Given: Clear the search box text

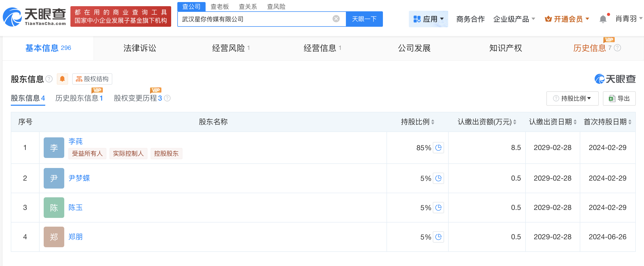Looking at the screenshot, I should [336, 19].
